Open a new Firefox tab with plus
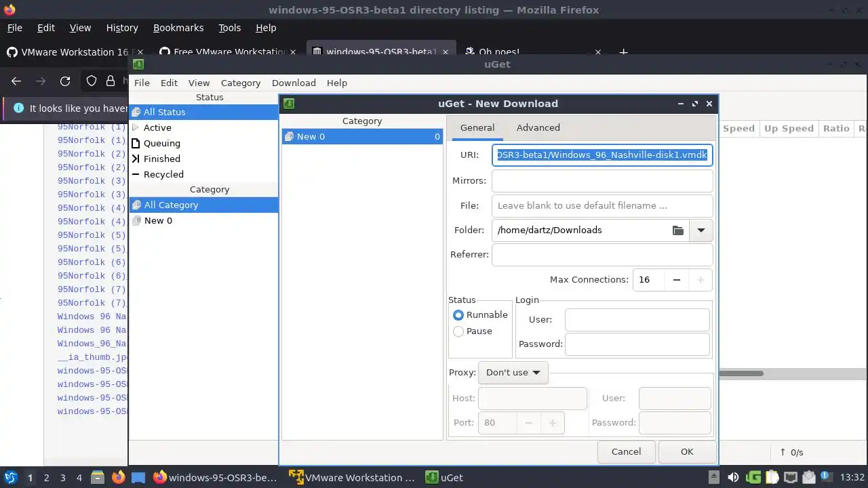868x488 pixels. (x=623, y=52)
